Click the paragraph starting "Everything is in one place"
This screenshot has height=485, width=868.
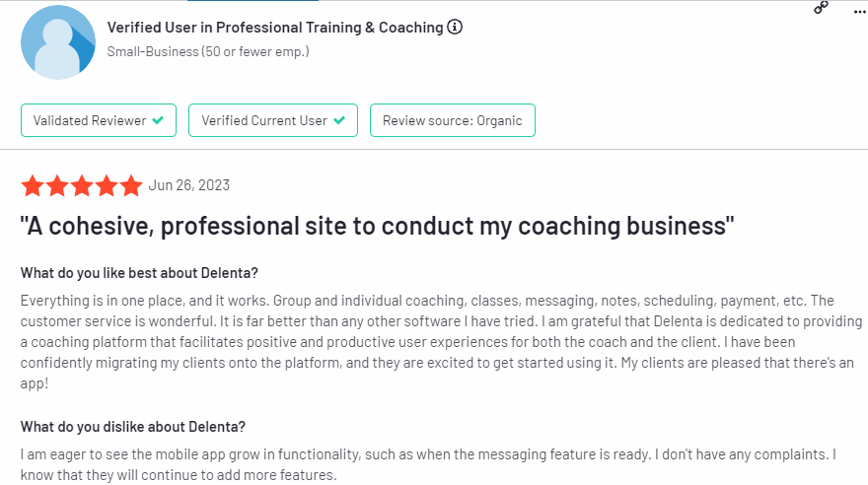click(441, 342)
